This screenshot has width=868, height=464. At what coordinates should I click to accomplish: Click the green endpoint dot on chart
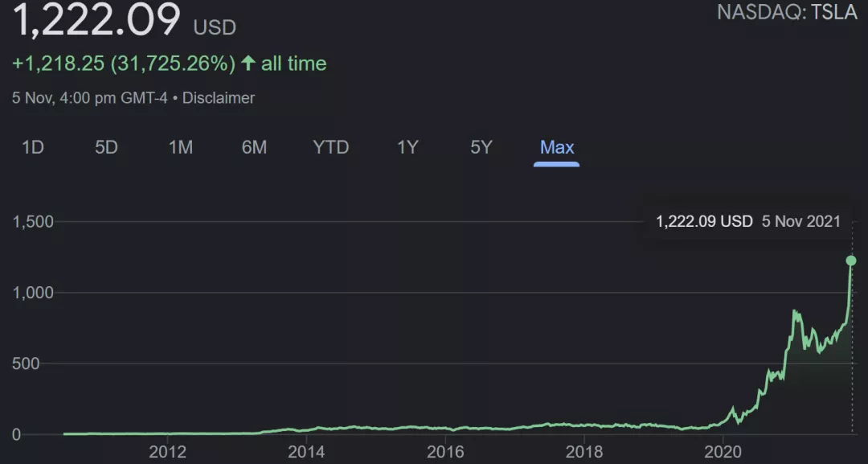coord(851,261)
